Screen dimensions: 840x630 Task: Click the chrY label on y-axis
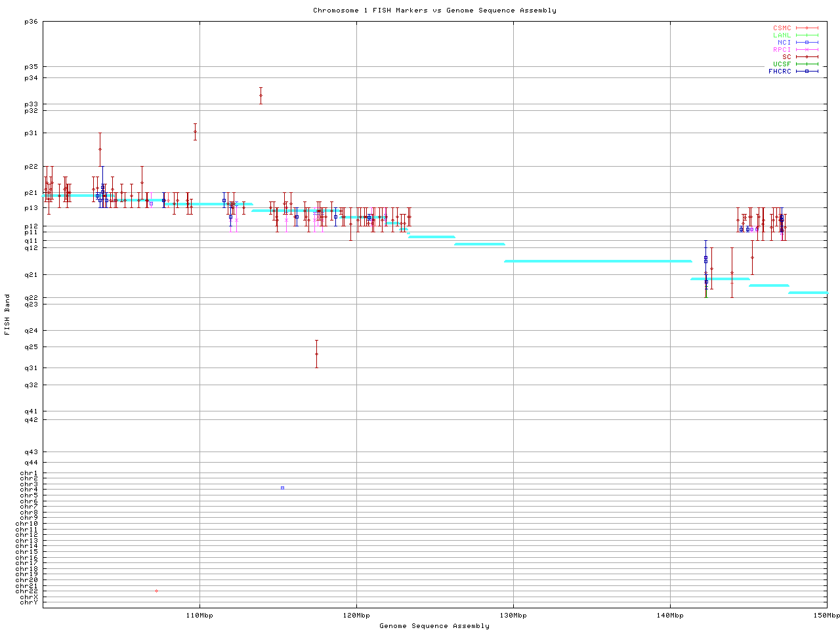click(x=29, y=602)
